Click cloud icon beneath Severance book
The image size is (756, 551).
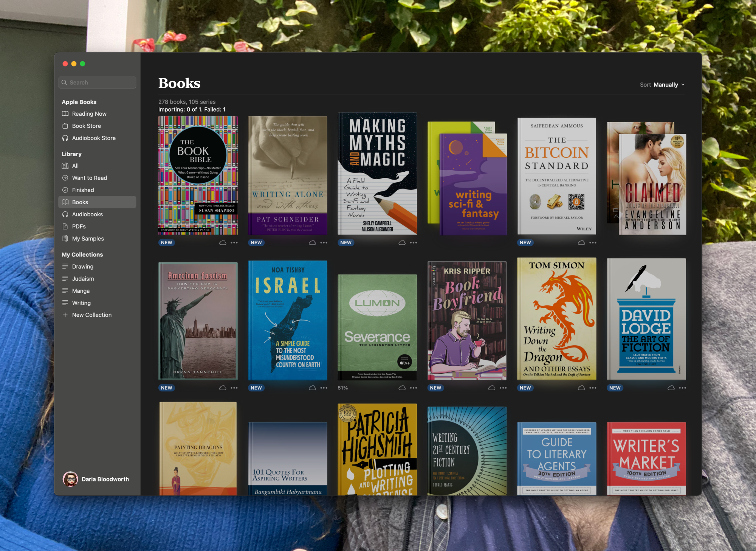(402, 388)
